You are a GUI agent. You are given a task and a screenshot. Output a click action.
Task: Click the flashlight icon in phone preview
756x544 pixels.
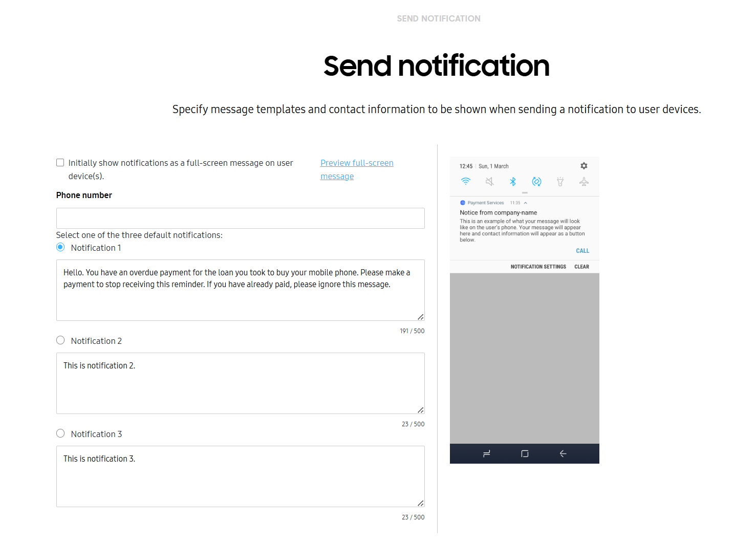560,181
